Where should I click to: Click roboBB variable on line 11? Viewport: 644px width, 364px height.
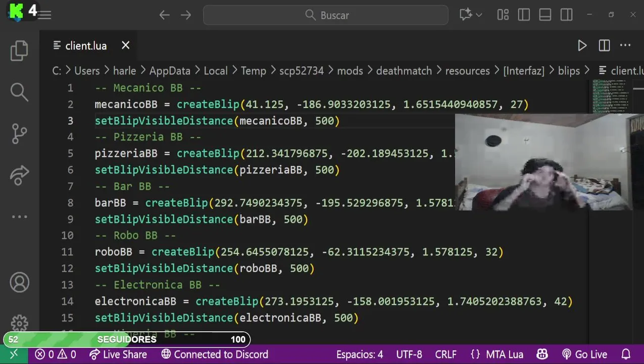tap(113, 252)
